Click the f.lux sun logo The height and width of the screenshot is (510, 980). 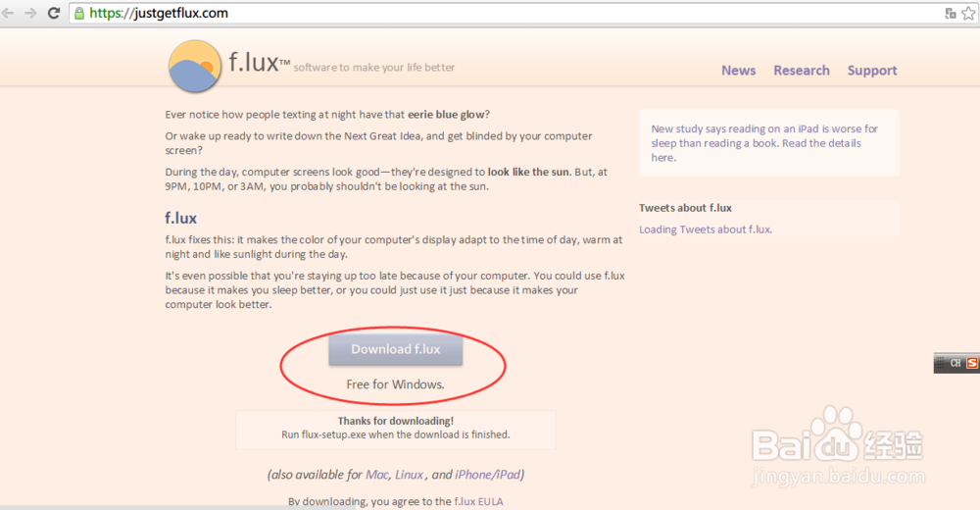tap(194, 67)
